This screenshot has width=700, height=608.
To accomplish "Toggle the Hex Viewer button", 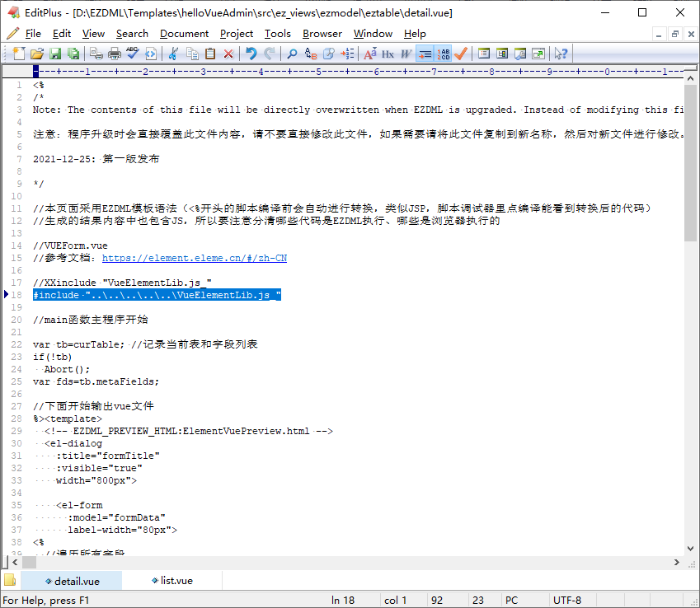I will tap(388, 54).
